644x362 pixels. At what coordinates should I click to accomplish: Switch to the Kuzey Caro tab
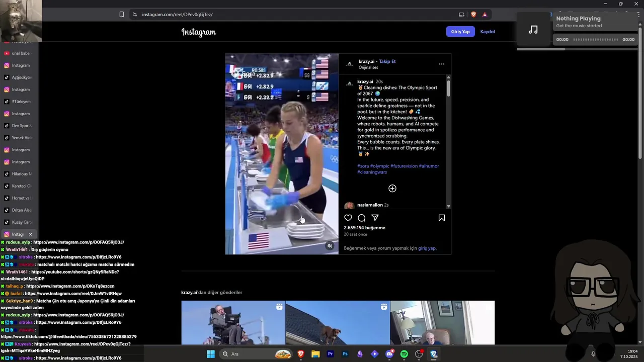18,222
